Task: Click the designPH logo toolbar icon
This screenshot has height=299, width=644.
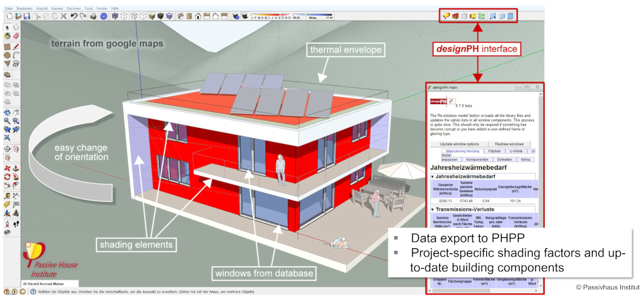Action: tap(446, 16)
